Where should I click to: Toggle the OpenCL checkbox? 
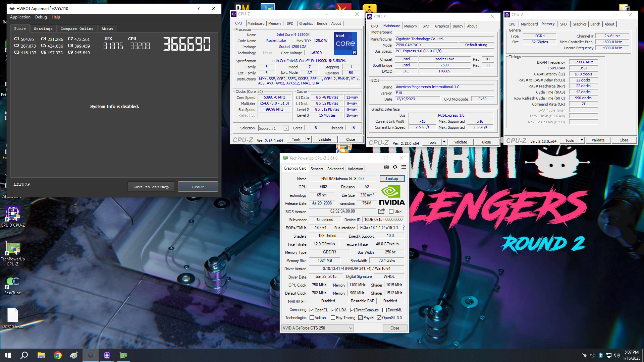[312, 310]
